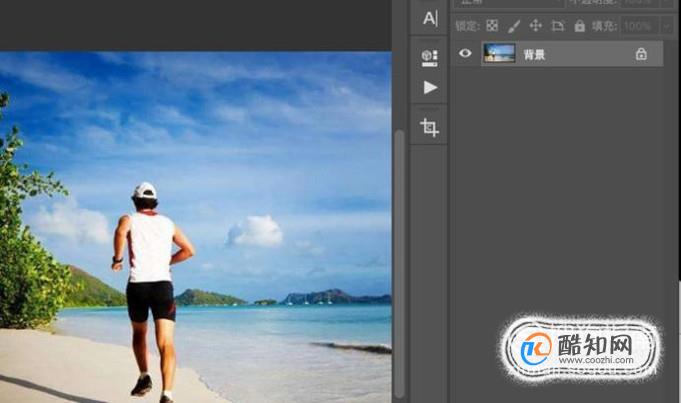Screen dimensions: 681x403
Task: Click the 背景 layer thumbnail
Action: (x=499, y=53)
